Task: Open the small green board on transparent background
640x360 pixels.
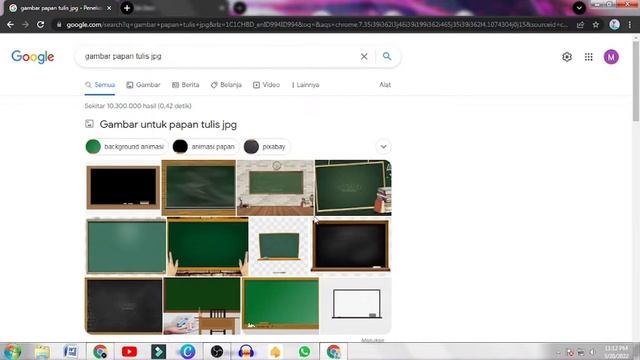Action: (280, 246)
